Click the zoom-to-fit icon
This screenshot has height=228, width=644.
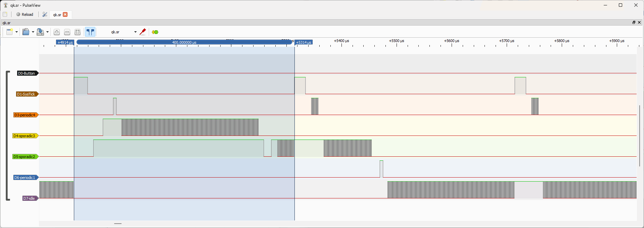(78, 32)
